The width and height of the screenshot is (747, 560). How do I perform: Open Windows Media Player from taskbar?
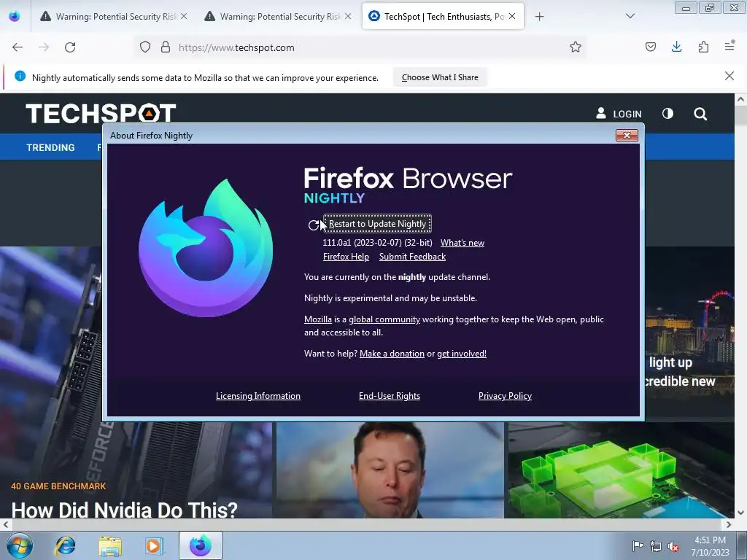(155, 545)
